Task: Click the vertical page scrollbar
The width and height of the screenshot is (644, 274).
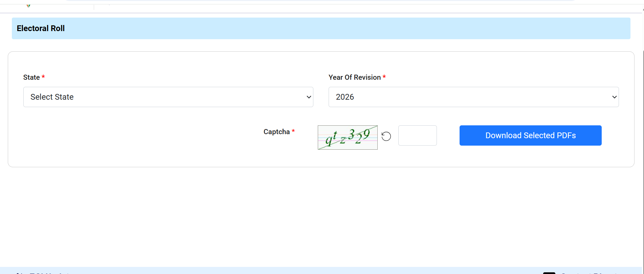Action: coord(643,135)
